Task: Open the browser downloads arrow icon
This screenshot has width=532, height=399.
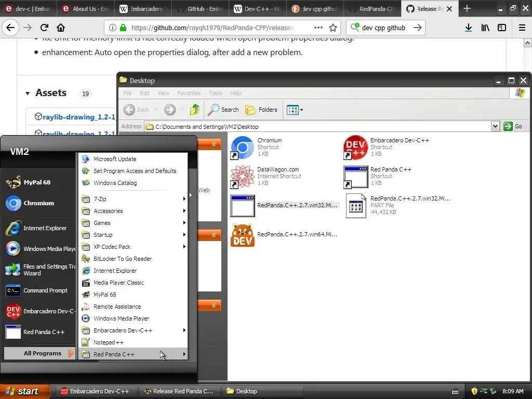Action: (x=468, y=28)
